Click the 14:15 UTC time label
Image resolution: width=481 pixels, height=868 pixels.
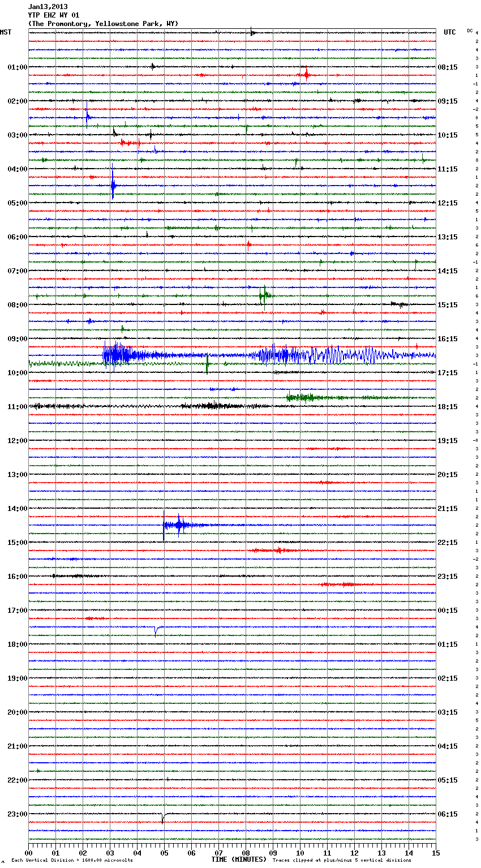pyautogui.click(x=448, y=271)
